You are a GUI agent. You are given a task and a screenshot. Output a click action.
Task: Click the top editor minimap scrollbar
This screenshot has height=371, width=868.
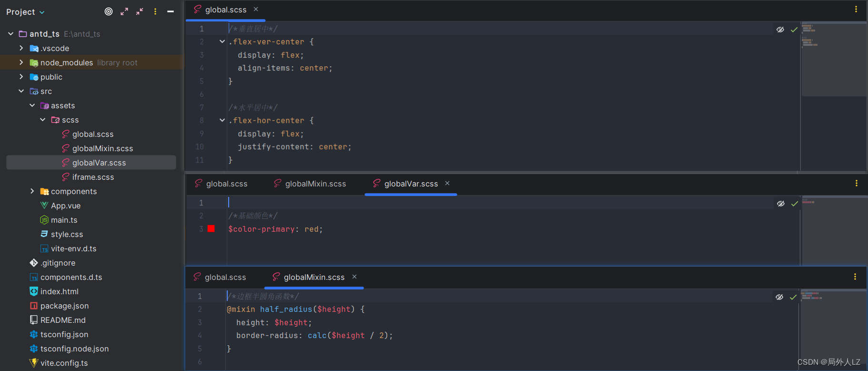[x=834, y=60]
